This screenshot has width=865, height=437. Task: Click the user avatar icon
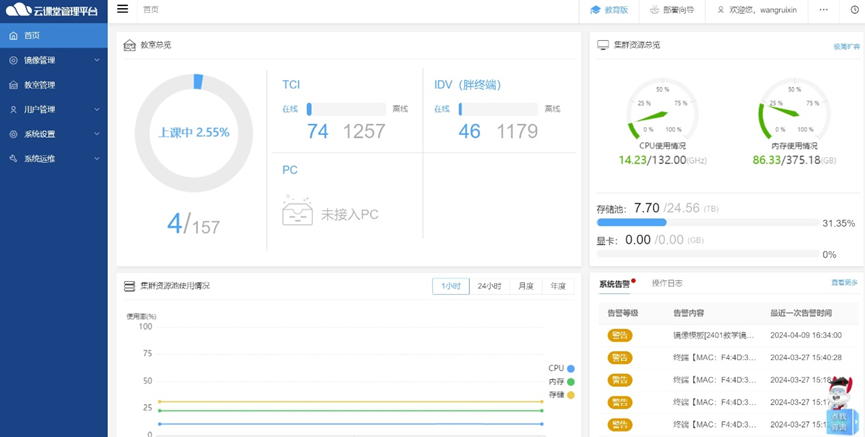(x=720, y=10)
